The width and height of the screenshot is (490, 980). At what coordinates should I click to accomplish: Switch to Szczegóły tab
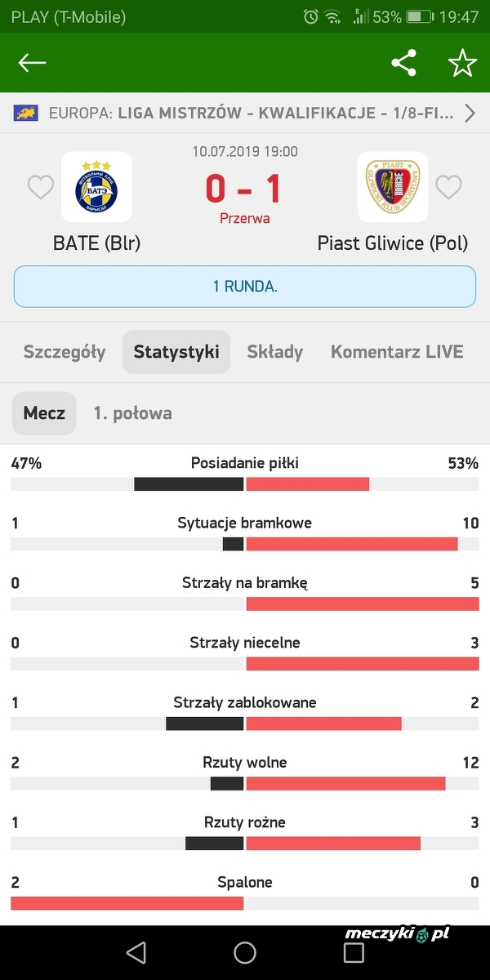click(x=65, y=352)
